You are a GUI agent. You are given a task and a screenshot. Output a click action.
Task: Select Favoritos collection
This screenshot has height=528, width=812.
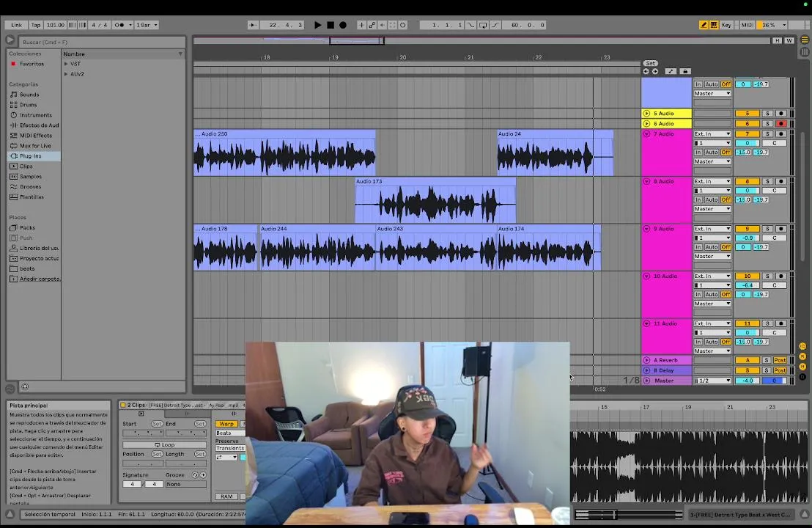coord(31,64)
